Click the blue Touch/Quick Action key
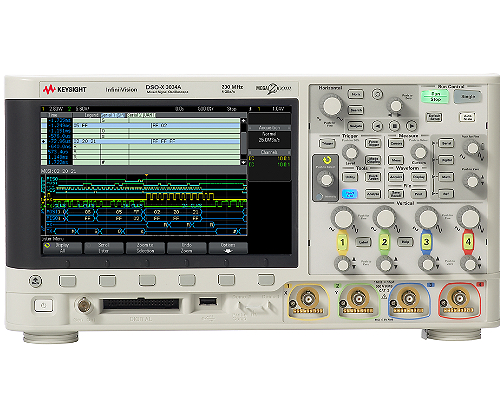The width and height of the screenshot is (500, 405). pos(350,194)
